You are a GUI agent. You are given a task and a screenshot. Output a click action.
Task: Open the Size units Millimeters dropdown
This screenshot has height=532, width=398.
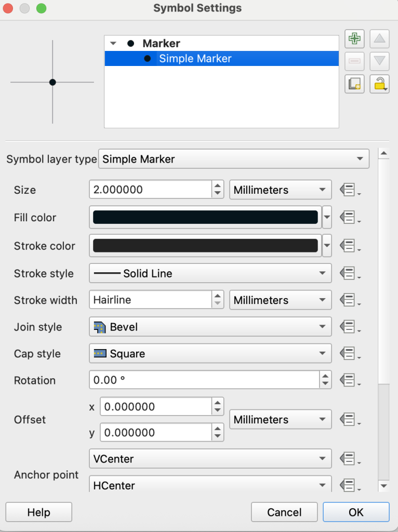click(280, 190)
